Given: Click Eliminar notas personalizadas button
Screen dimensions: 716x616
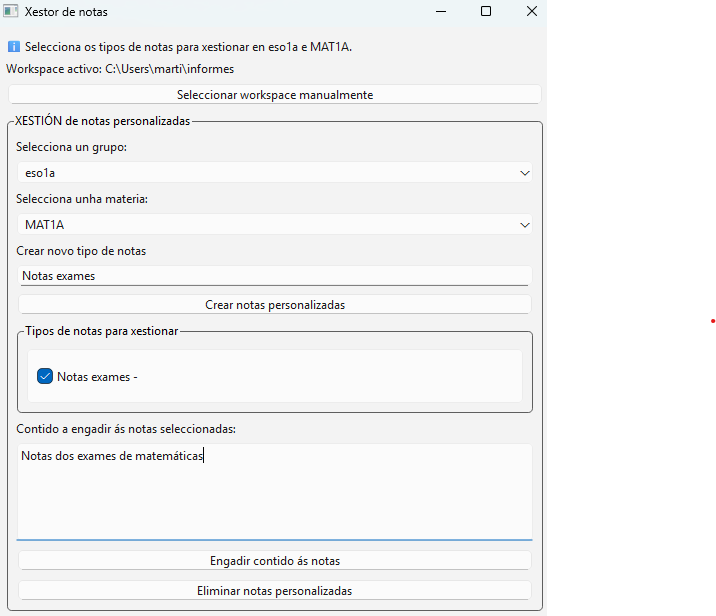Looking at the screenshot, I should [274, 591].
